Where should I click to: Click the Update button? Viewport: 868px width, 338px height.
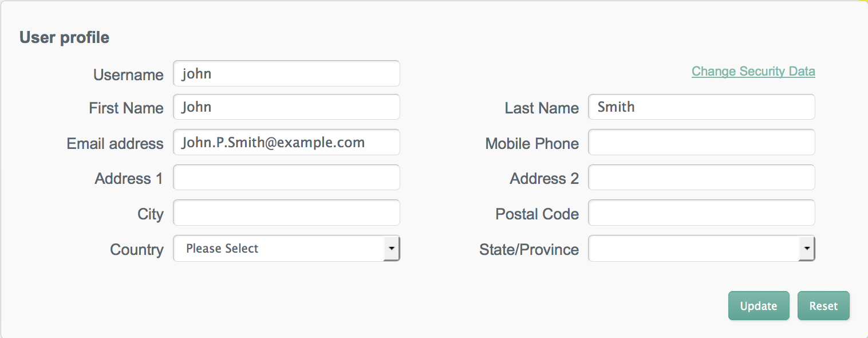click(x=759, y=306)
